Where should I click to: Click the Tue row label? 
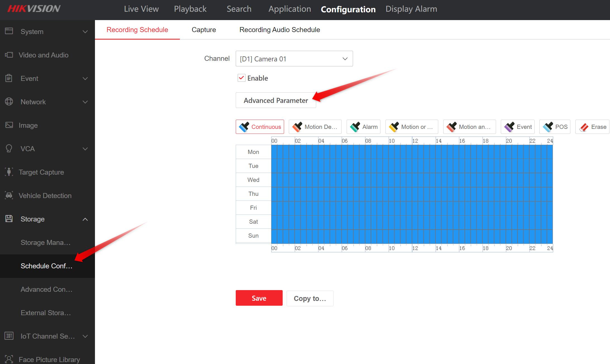(253, 166)
